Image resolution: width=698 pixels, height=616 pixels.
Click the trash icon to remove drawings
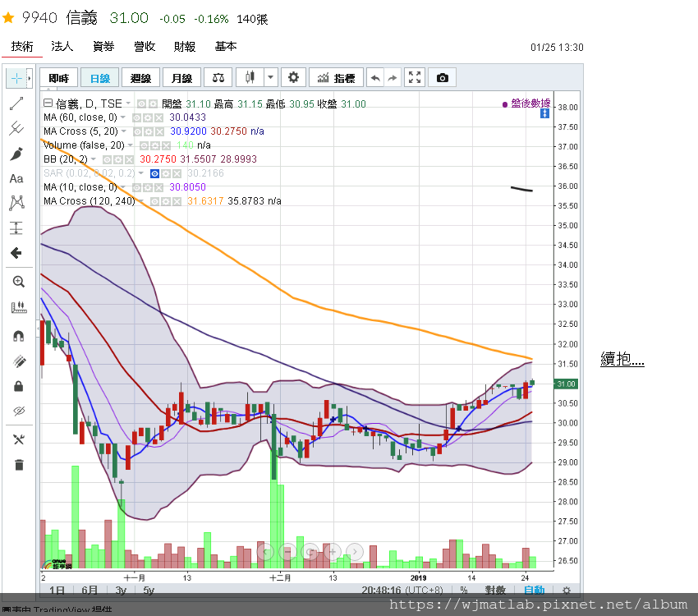click(x=19, y=465)
